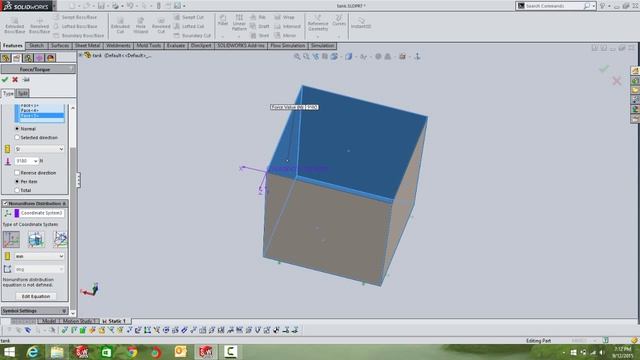Enable Reverse direction checkbox
This screenshot has width=640, height=360.
17,173
